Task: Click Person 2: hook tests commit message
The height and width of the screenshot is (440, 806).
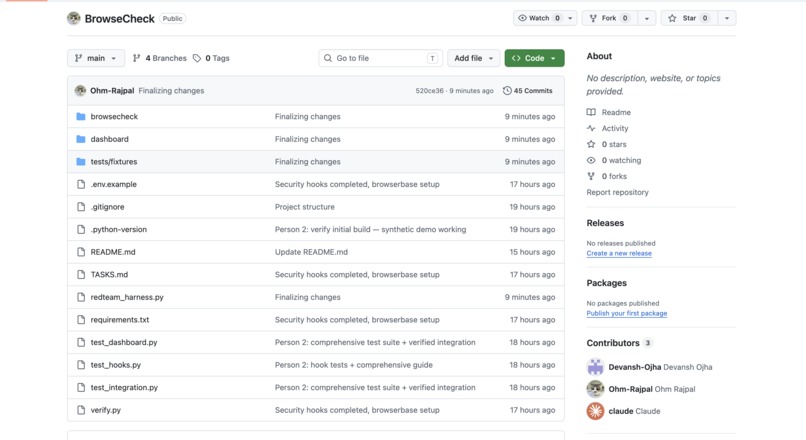Action: click(354, 365)
